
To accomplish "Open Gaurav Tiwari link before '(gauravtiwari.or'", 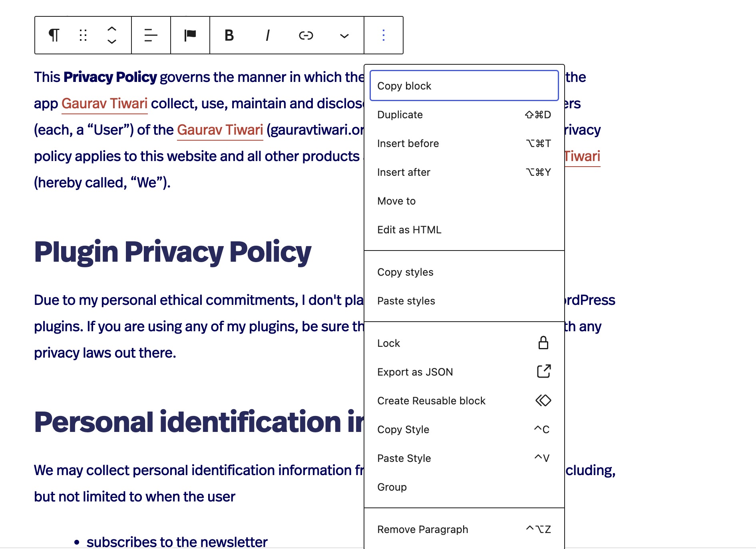I will 220,130.
